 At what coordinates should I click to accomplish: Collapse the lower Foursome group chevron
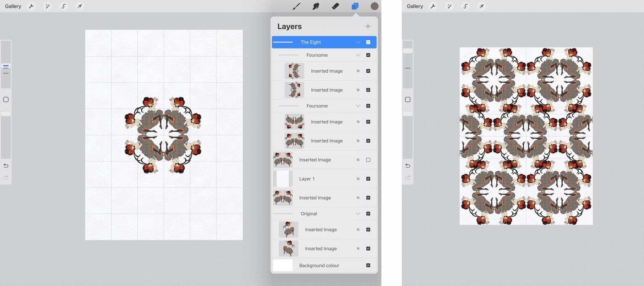pyautogui.click(x=358, y=106)
